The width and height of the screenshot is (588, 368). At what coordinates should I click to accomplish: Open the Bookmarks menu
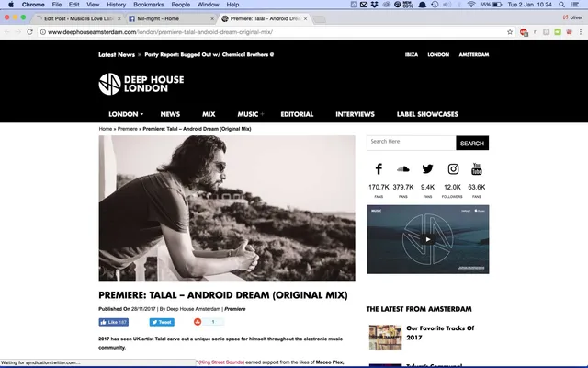149,5
